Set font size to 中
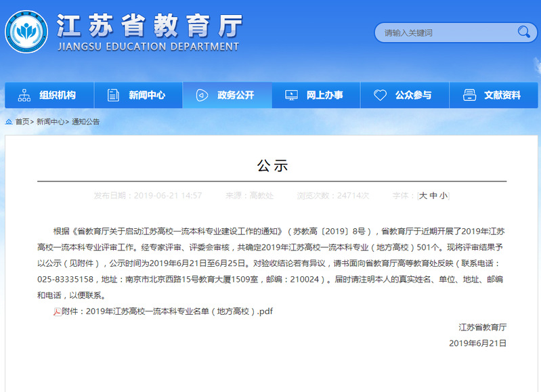This screenshot has width=541, height=392. tap(433, 196)
